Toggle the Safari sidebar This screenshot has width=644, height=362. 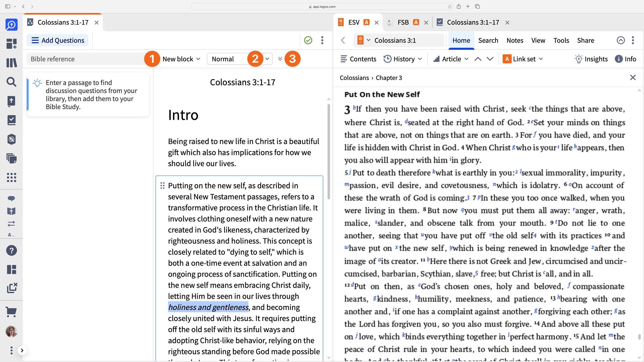tap(8, 7)
